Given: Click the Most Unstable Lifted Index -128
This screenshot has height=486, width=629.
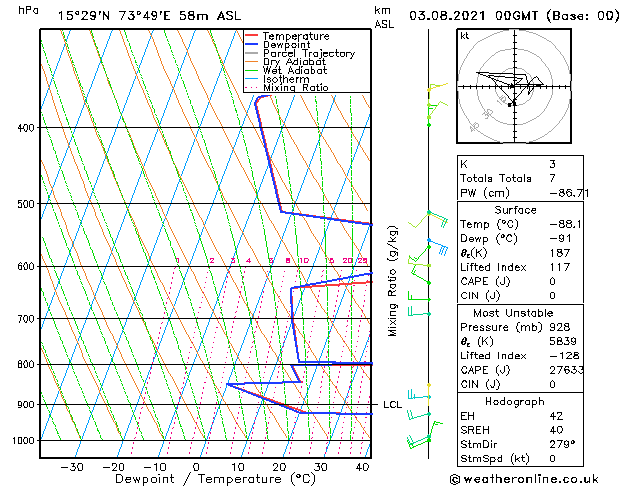Looking at the screenshot, I should point(564,356).
